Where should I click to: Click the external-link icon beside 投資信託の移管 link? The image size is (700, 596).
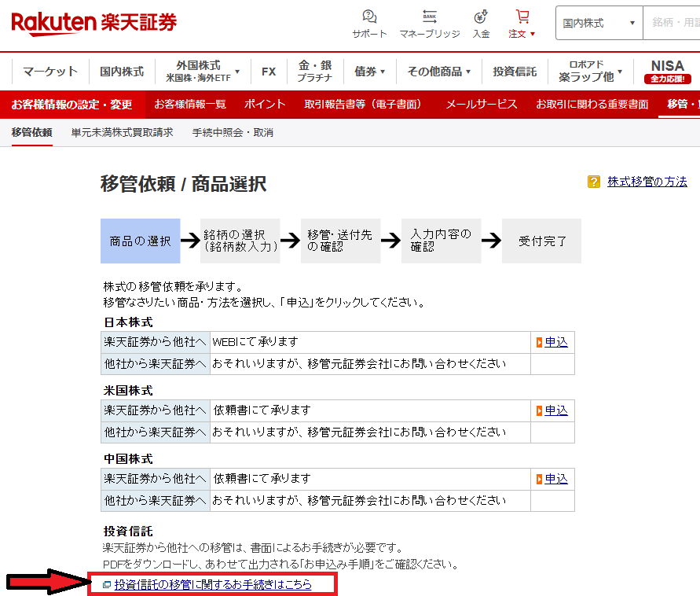pyautogui.click(x=106, y=585)
